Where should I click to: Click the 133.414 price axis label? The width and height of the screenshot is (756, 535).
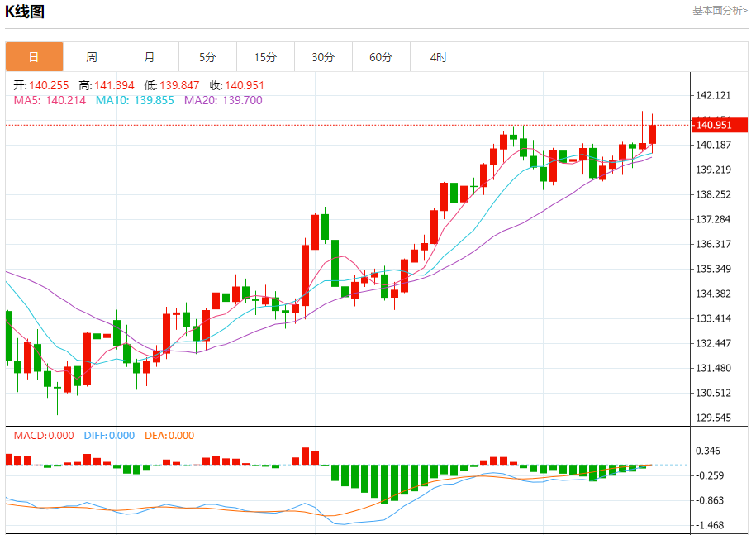(x=713, y=318)
